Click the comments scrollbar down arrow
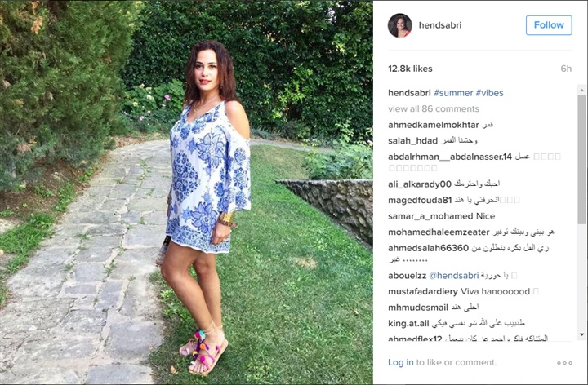The width and height of the screenshot is (588, 385). [x=581, y=334]
